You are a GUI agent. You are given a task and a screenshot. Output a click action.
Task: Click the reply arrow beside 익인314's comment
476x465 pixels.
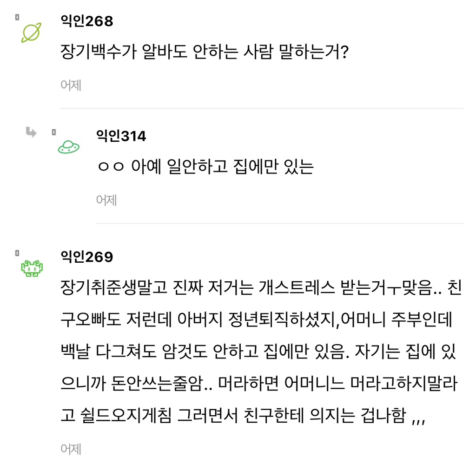[x=31, y=133]
